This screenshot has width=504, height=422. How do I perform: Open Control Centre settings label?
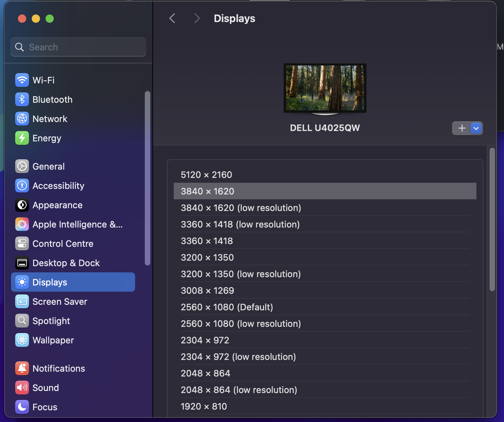(63, 244)
